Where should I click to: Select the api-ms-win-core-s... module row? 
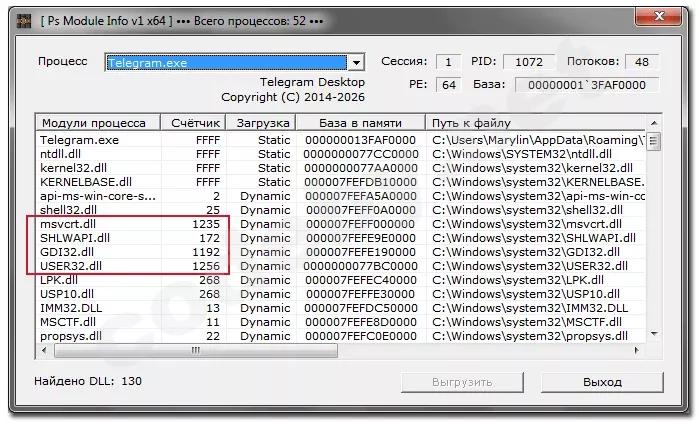pos(341,196)
